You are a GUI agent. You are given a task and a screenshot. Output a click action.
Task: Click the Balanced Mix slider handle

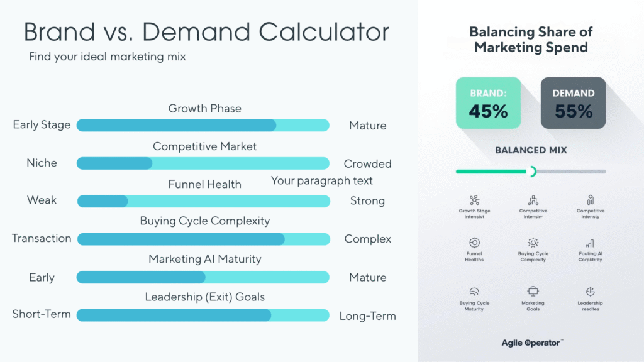pyautogui.click(x=533, y=171)
